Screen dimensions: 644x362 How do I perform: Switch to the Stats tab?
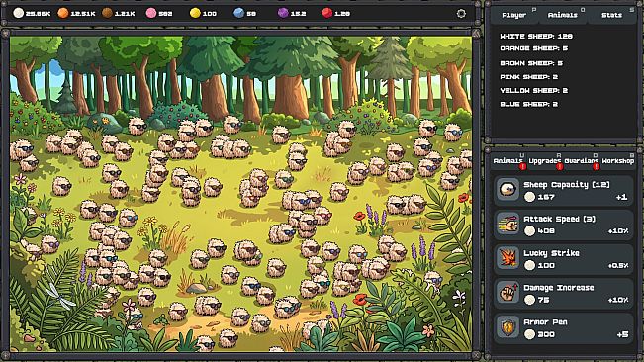click(611, 15)
